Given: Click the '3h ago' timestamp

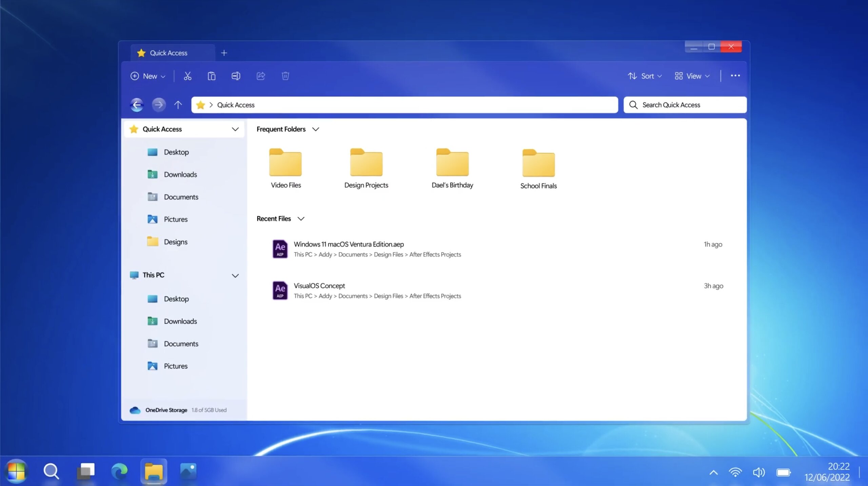Looking at the screenshot, I should pyautogui.click(x=713, y=286).
